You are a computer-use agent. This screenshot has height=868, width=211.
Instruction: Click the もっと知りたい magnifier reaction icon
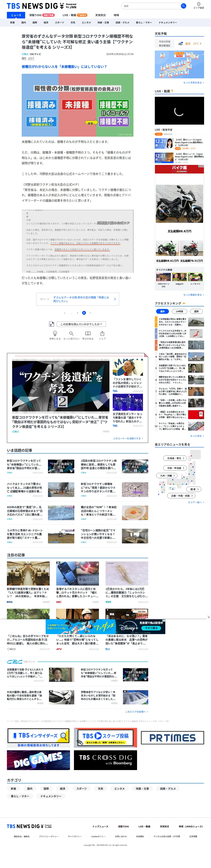coord(71,334)
